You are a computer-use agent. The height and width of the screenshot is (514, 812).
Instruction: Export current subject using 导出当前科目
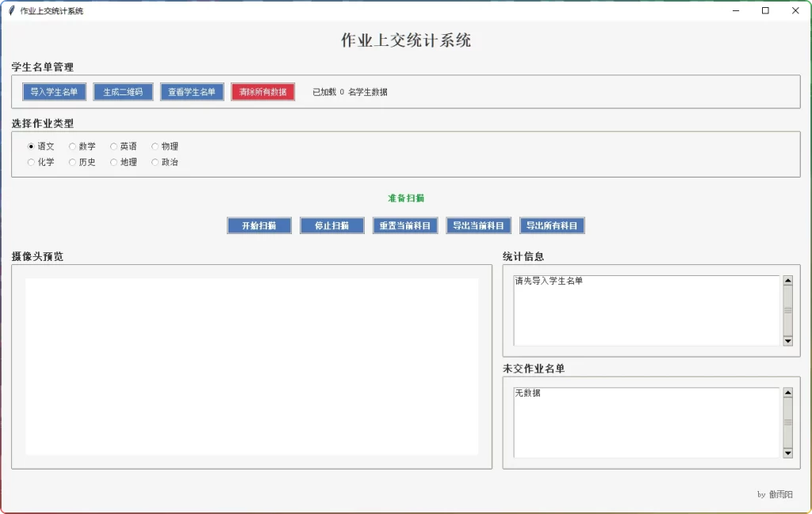pyautogui.click(x=479, y=225)
